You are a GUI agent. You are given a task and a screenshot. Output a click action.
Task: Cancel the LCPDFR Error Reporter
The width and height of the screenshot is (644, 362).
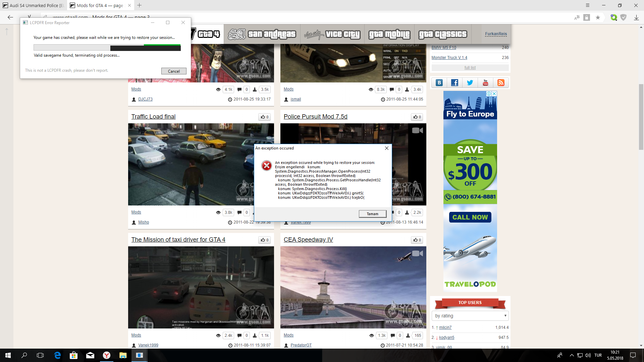pyautogui.click(x=173, y=71)
